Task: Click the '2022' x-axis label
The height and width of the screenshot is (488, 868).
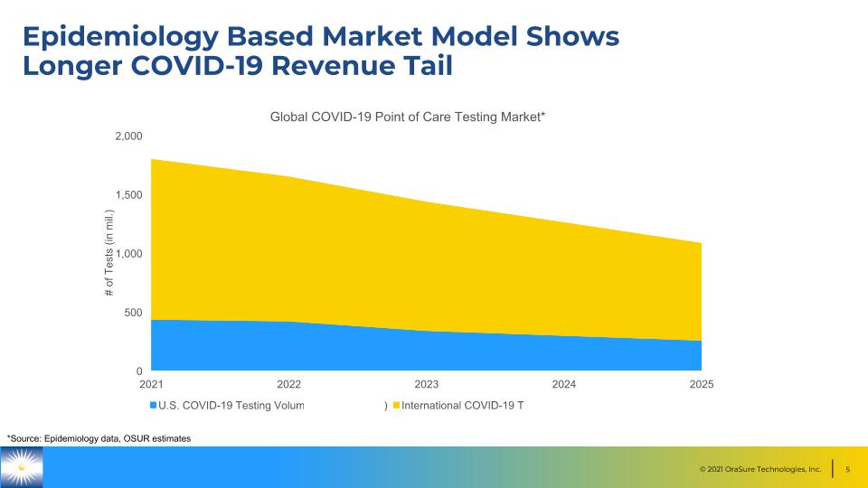Action: [x=289, y=384]
